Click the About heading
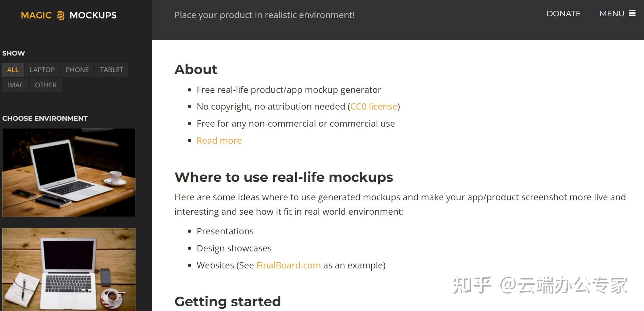Viewport: 644px width, 311px height. tap(196, 70)
